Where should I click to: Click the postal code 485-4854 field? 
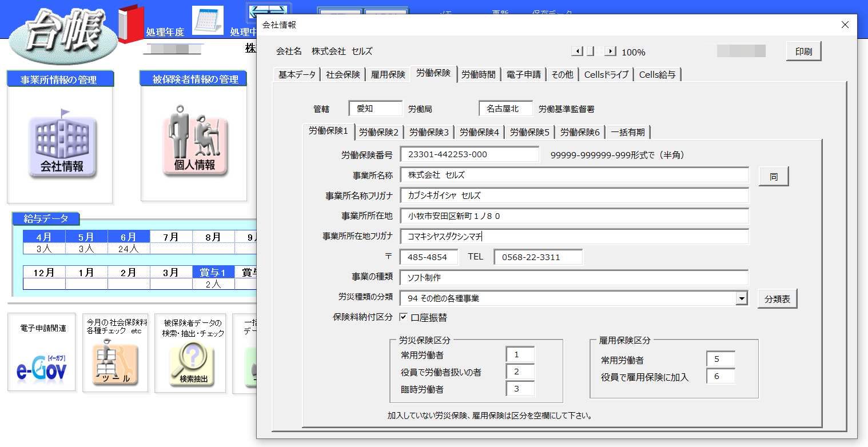429,257
